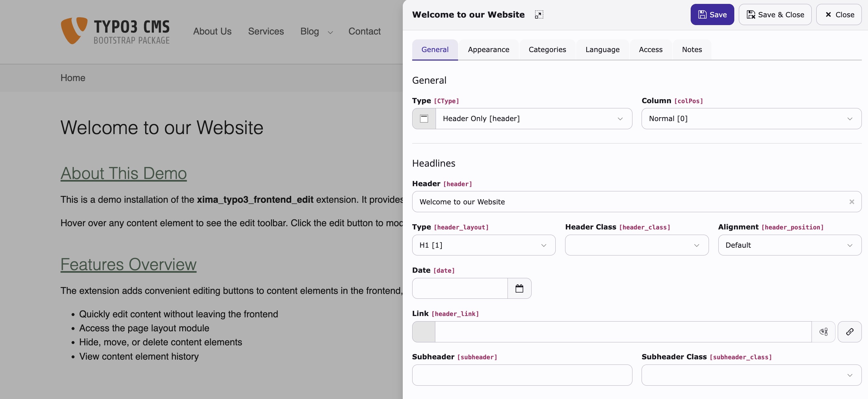Open the Access tab
This screenshot has height=399, width=868.
pos(651,49)
